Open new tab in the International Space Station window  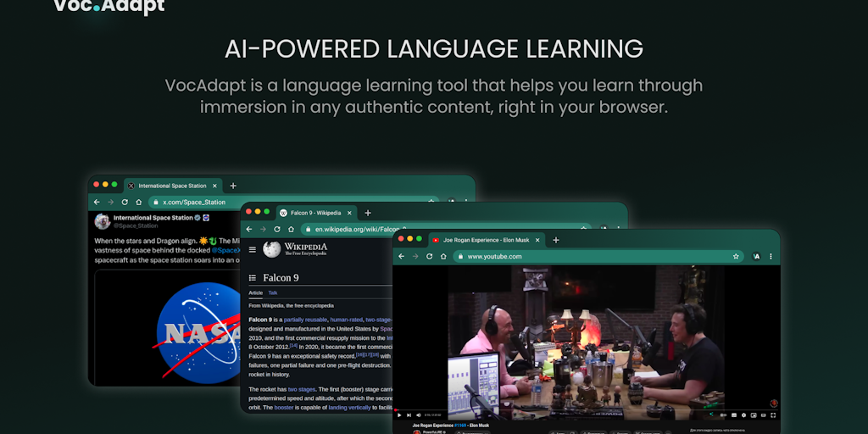click(233, 186)
